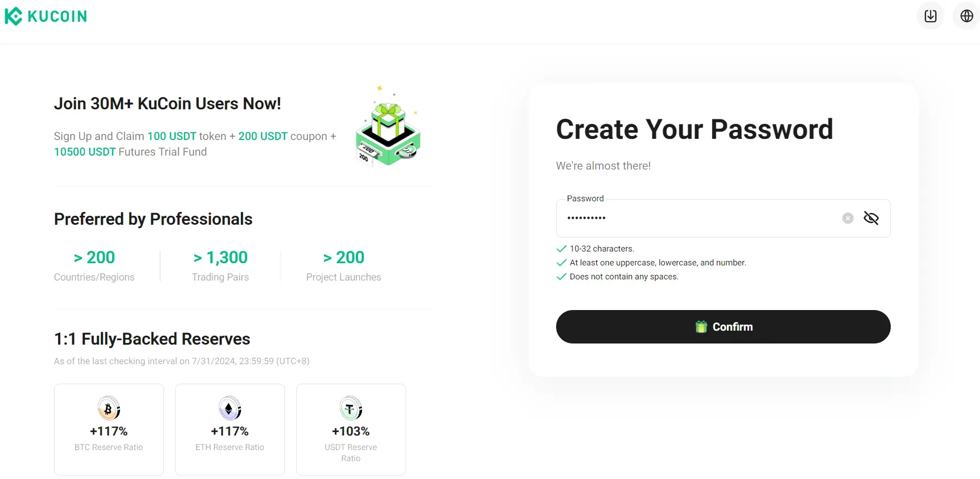Clear the password field
This screenshot has width=980, height=479.
click(x=847, y=218)
